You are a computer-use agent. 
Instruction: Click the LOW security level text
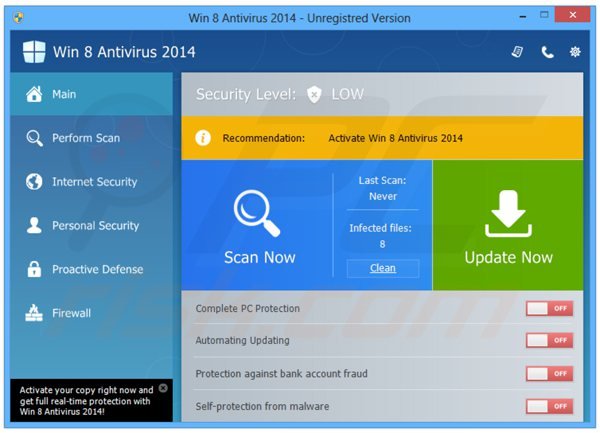347,94
